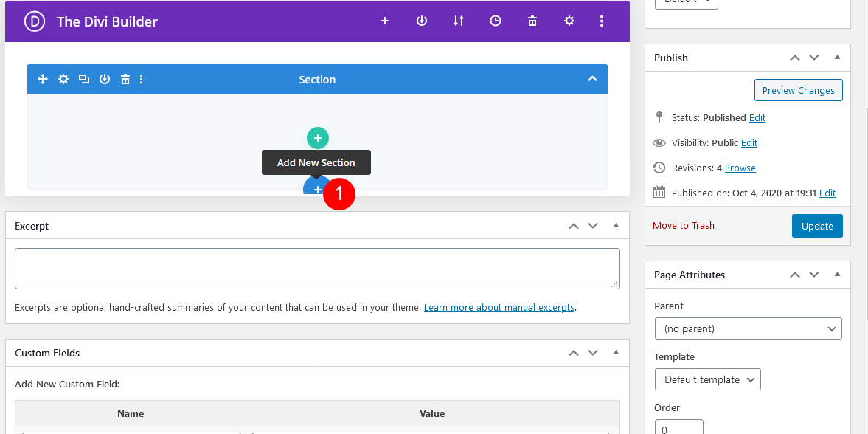Move the Custom Fields panel up
The width and height of the screenshot is (868, 434).
[x=574, y=353]
